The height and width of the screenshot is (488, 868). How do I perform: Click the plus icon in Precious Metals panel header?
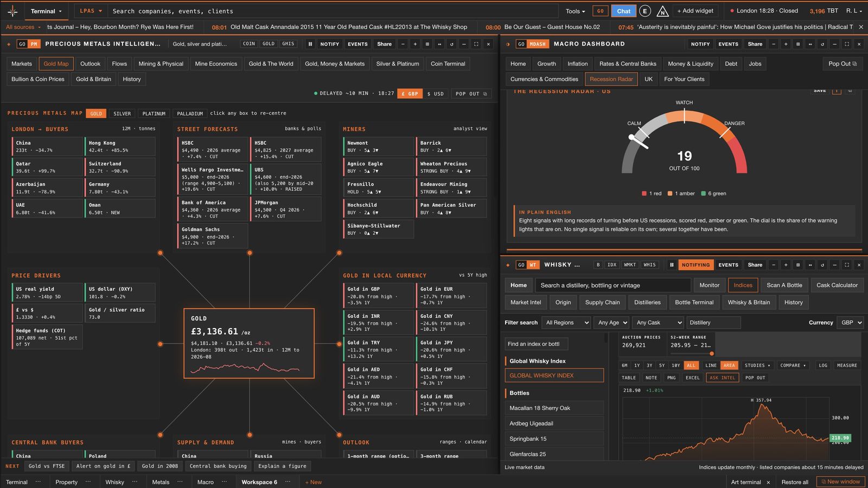415,44
